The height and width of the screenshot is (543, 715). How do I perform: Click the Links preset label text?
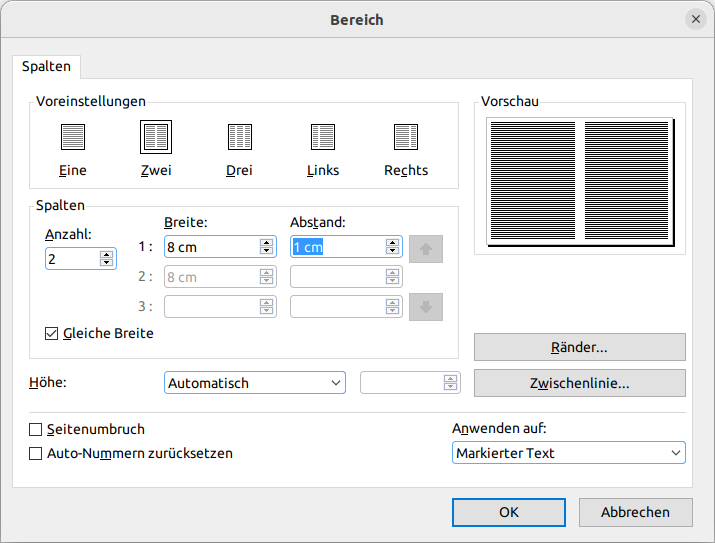pyautogui.click(x=323, y=170)
